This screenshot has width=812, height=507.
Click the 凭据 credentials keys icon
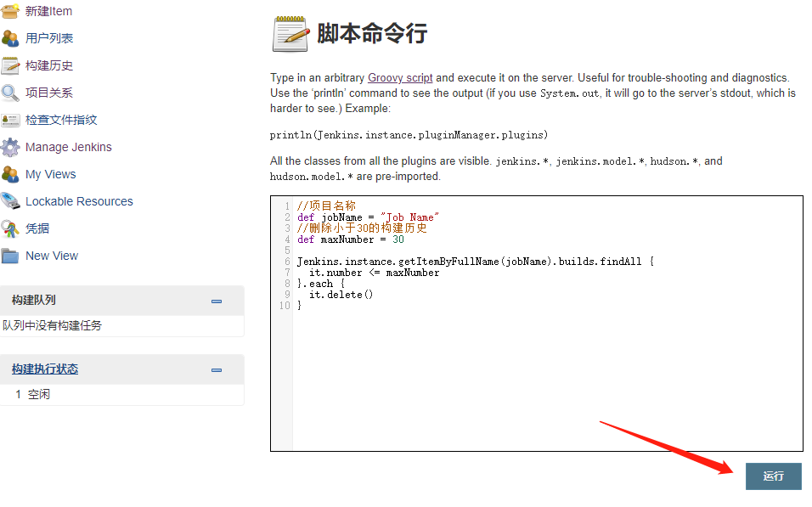tap(10, 228)
